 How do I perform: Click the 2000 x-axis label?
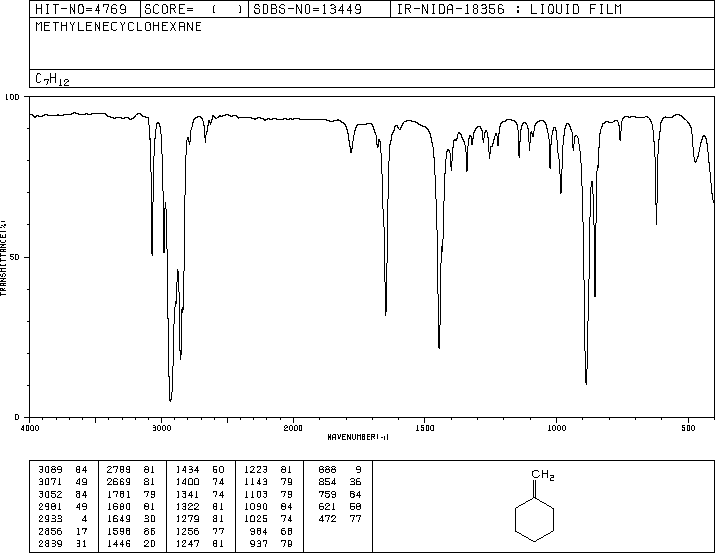point(293,428)
